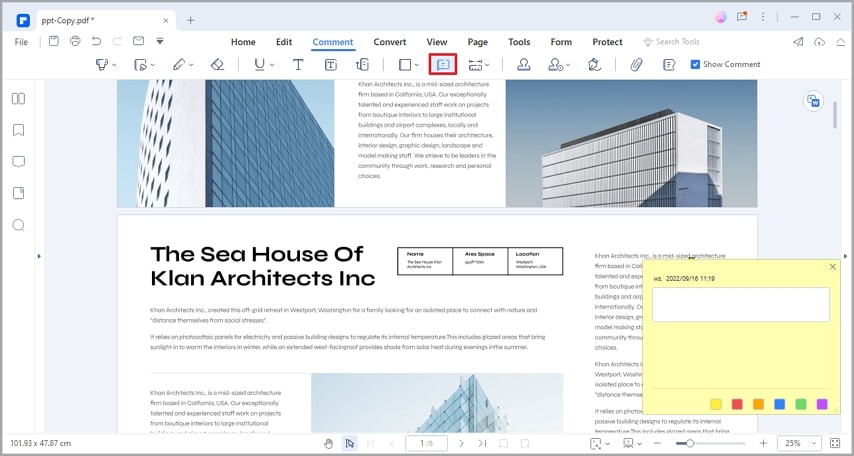Viewport: 854px width, 456px height.
Task: Select the signature tool
Action: click(x=594, y=65)
